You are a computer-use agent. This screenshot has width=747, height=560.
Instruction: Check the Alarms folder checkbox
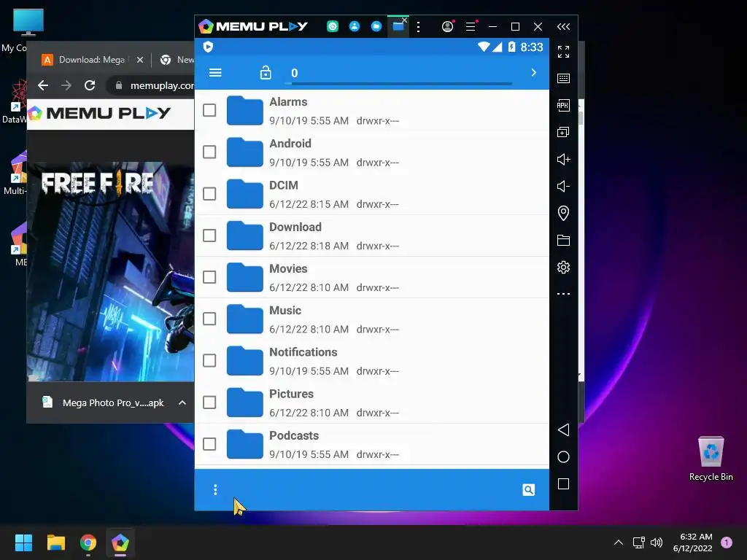pyautogui.click(x=209, y=110)
